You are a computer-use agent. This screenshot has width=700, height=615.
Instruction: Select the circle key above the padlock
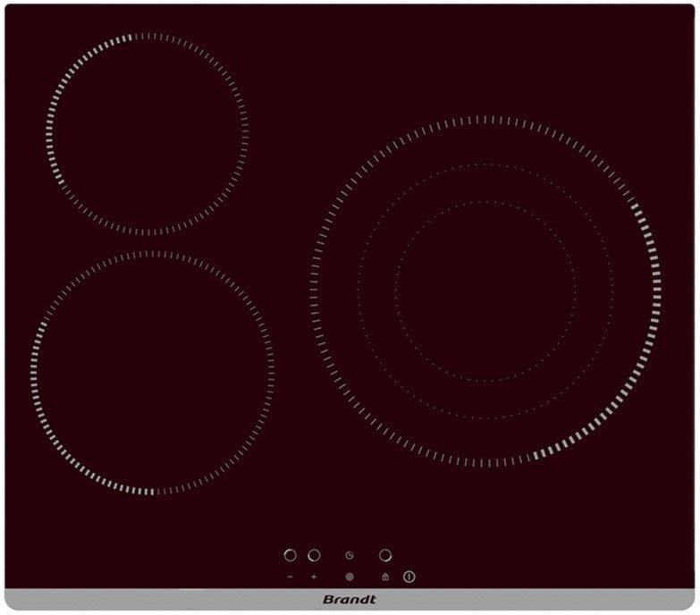[x=384, y=556]
